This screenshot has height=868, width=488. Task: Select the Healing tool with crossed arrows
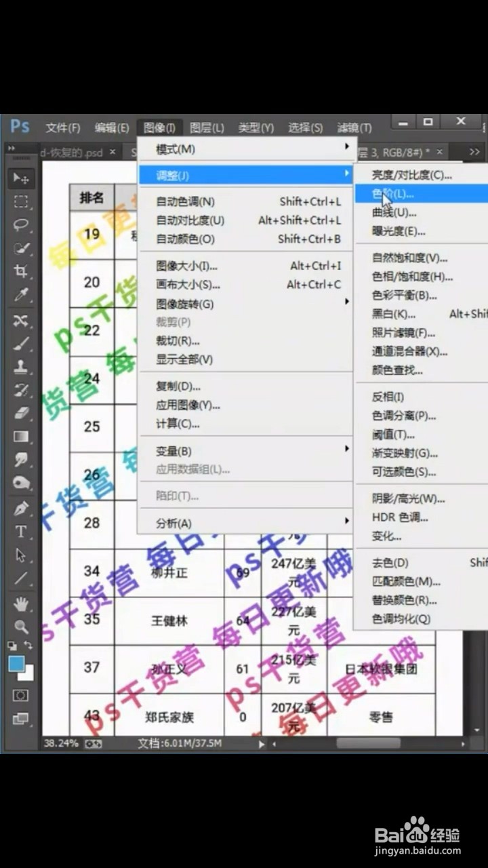[x=21, y=321]
